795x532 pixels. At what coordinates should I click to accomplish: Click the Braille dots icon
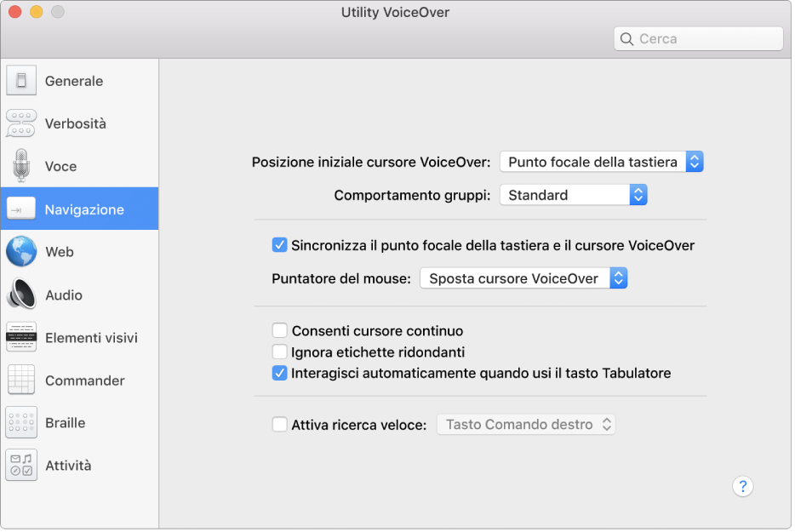pyautogui.click(x=20, y=422)
